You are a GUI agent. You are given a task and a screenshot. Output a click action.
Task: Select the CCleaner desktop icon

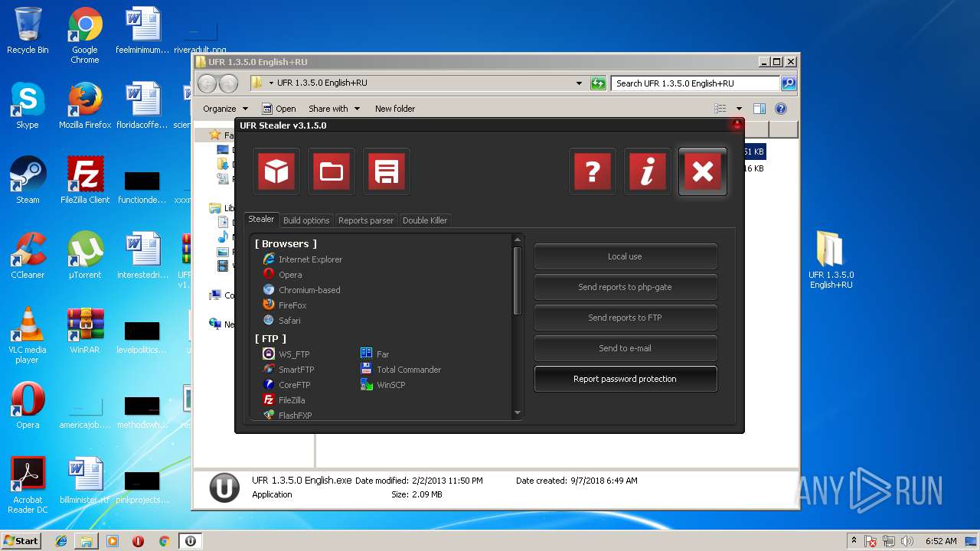pyautogui.click(x=28, y=256)
